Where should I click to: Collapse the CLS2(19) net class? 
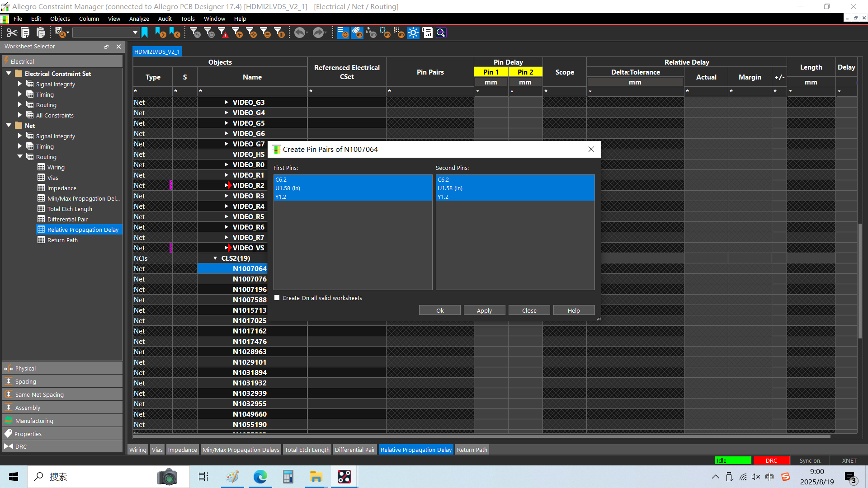(x=215, y=258)
